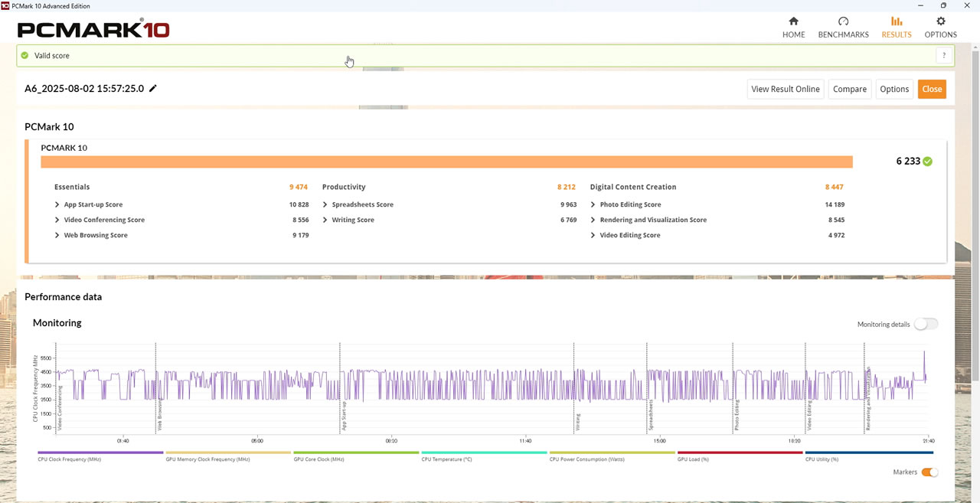Click the Essentials heading

72,187
